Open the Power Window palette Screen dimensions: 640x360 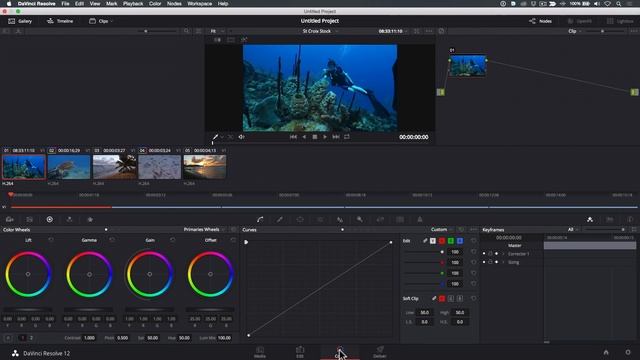click(300, 220)
